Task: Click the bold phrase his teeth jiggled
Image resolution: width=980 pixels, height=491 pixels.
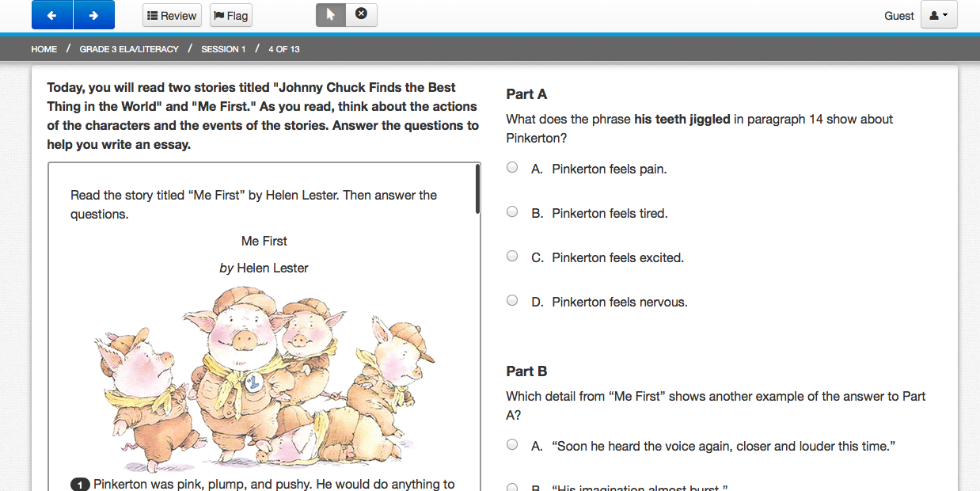Action: pyautogui.click(x=682, y=120)
